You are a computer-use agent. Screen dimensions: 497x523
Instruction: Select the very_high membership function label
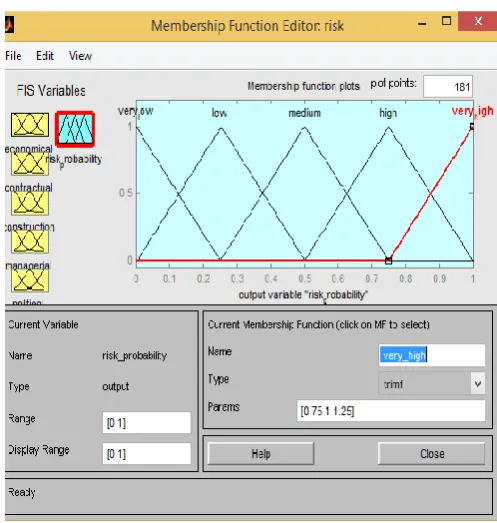[x=472, y=111]
